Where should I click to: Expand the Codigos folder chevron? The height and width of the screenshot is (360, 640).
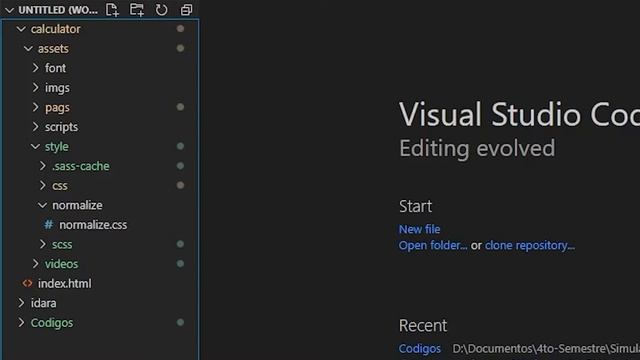click(21, 322)
